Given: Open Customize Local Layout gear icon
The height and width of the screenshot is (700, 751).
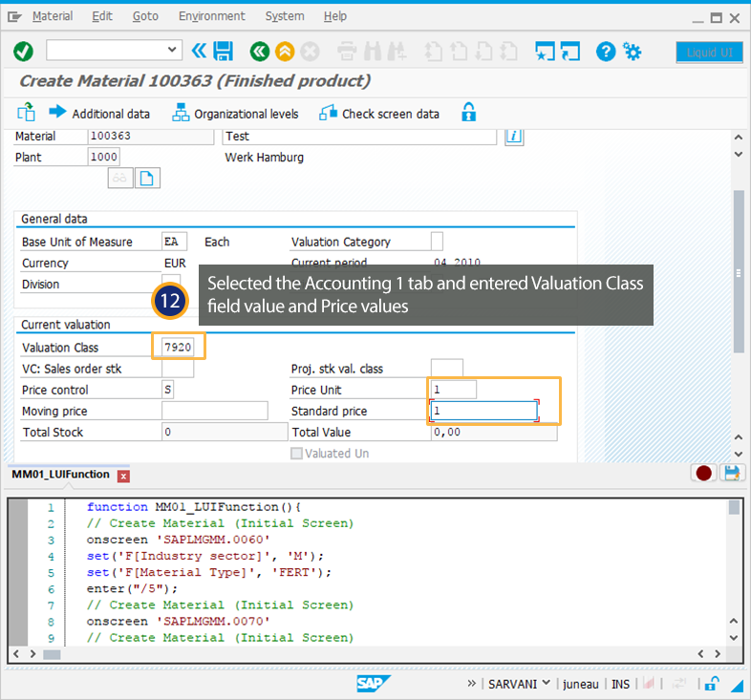Looking at the screenshot, I should [x=632, y=52].
